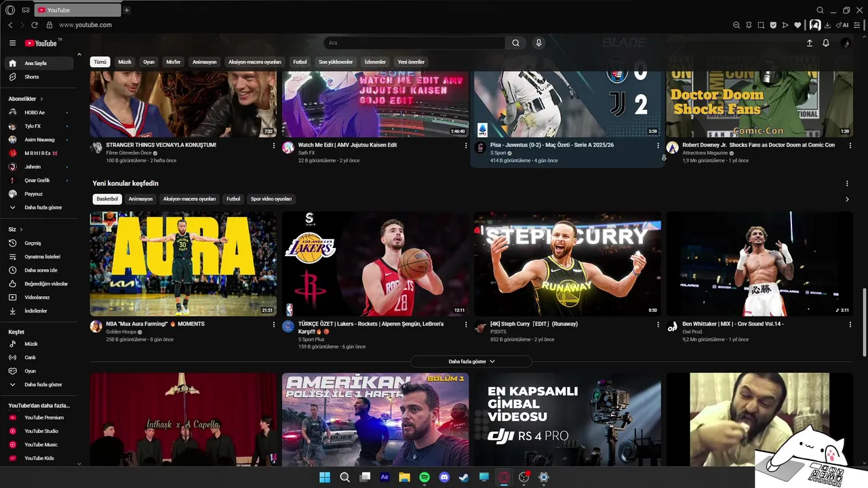Open the upload/create icon in header
Image resolution: width=868 pixels, height=488 pixels.
(x=809, y=43)
